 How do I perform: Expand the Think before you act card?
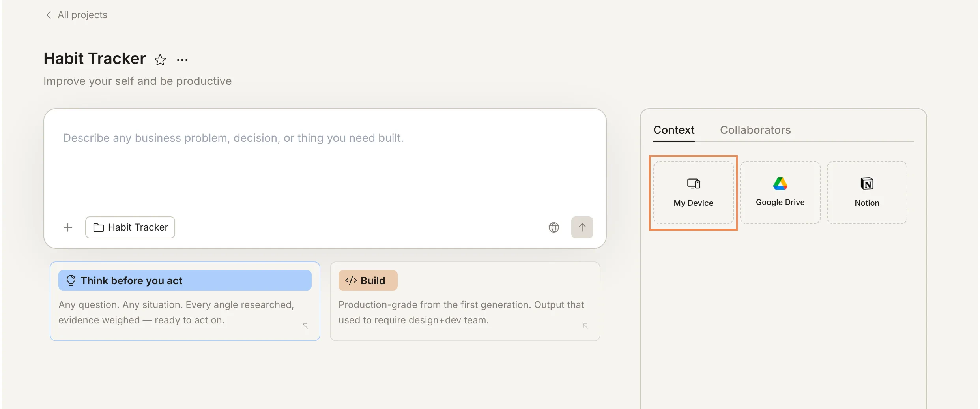(x=305, y=325)
